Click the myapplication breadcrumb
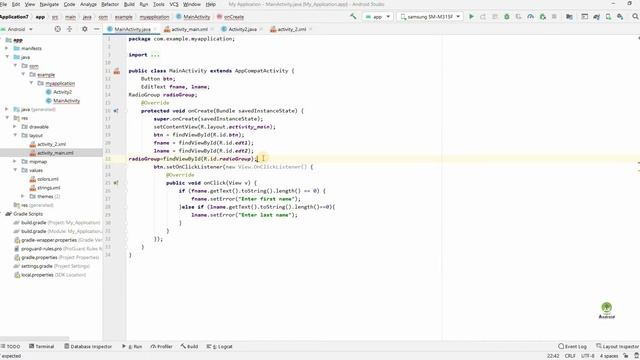This screenshot has width=640, height=360. [x=154, y=17]
